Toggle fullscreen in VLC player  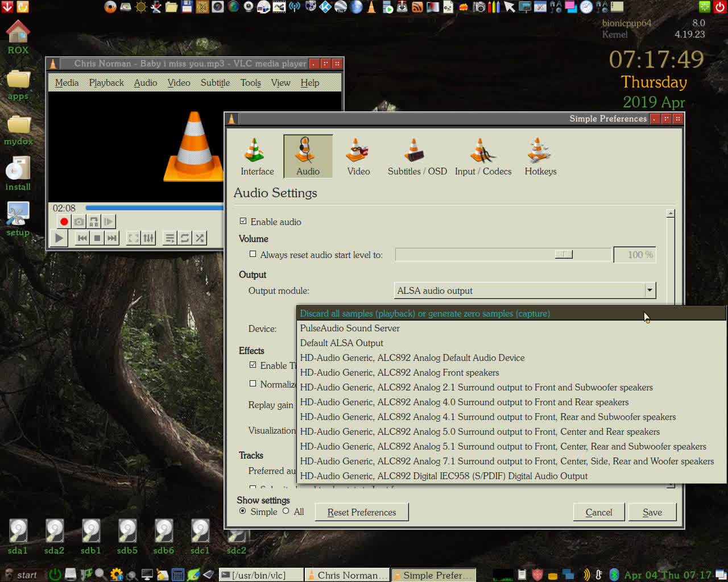coord(134,238)
